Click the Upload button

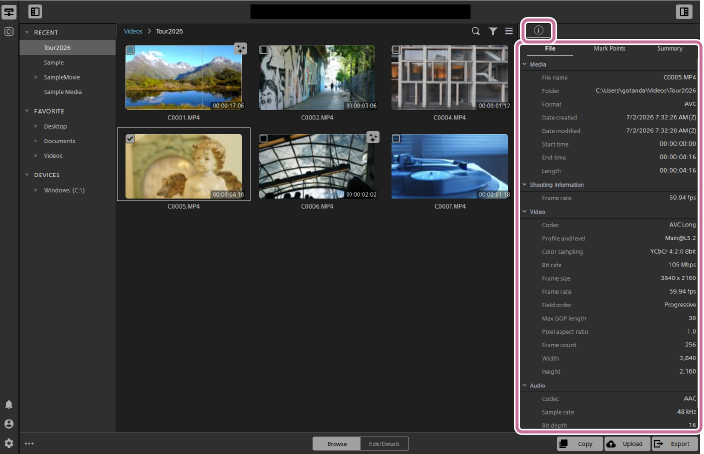pyautogui.click(x=627, y=444)
